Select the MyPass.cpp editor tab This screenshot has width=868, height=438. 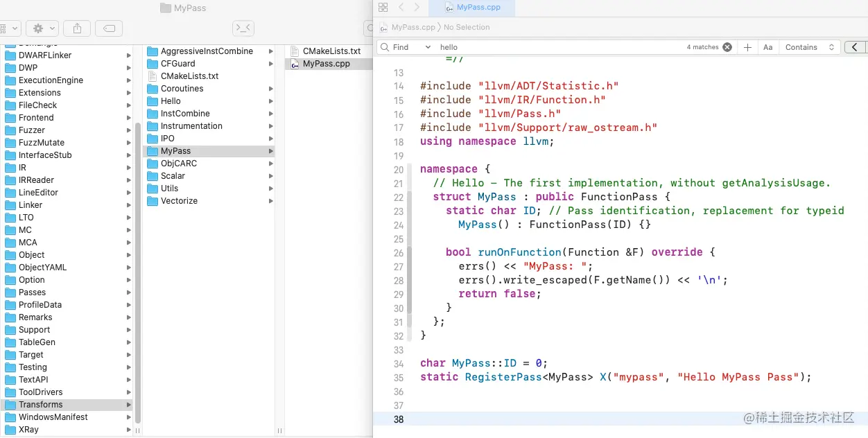pos(474,8)
